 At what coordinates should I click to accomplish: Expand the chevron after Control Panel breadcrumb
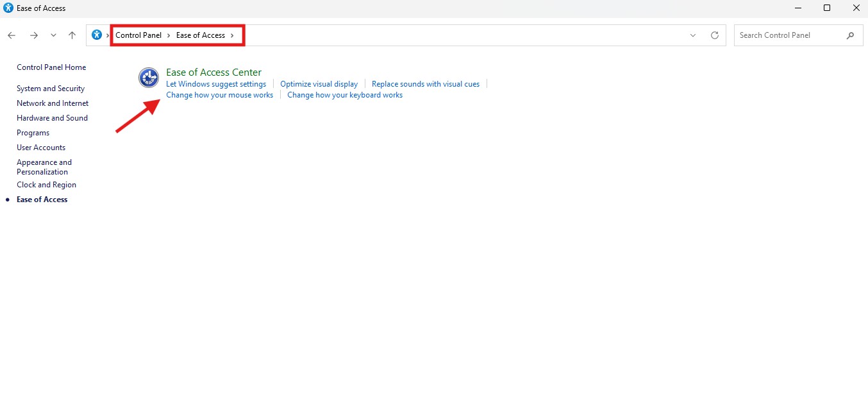click(169, 35)
